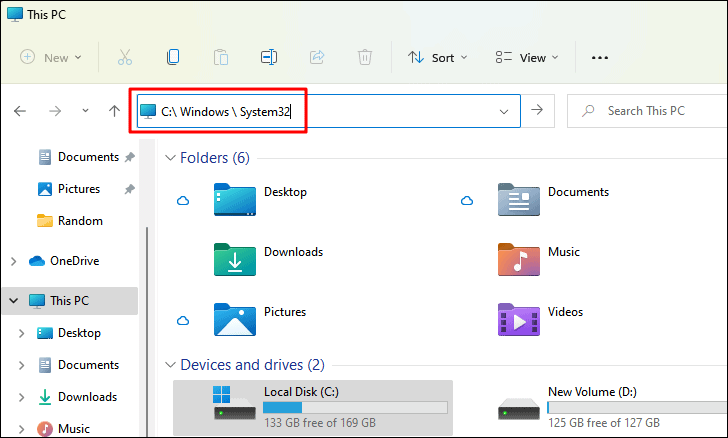The height and width of the screenshot is (438, 728).
Task: Click the "125 GB free of 127 GB" text
Action: (604, 423)
